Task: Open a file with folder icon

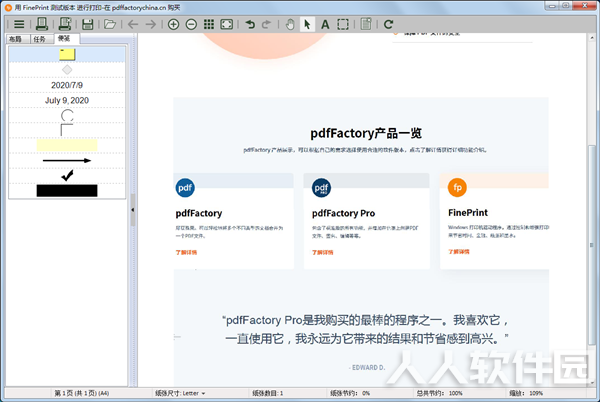Action: click(110, 24)
